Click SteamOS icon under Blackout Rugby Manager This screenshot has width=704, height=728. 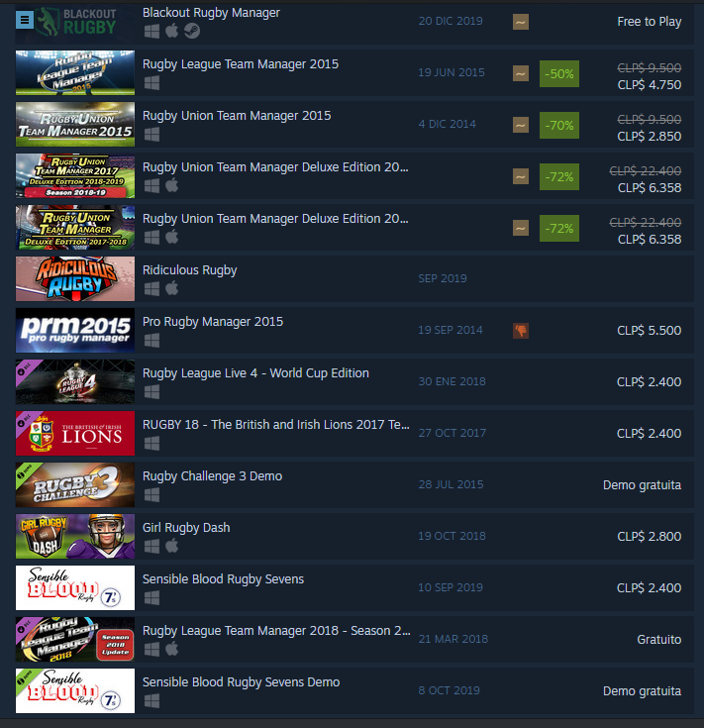192,31
